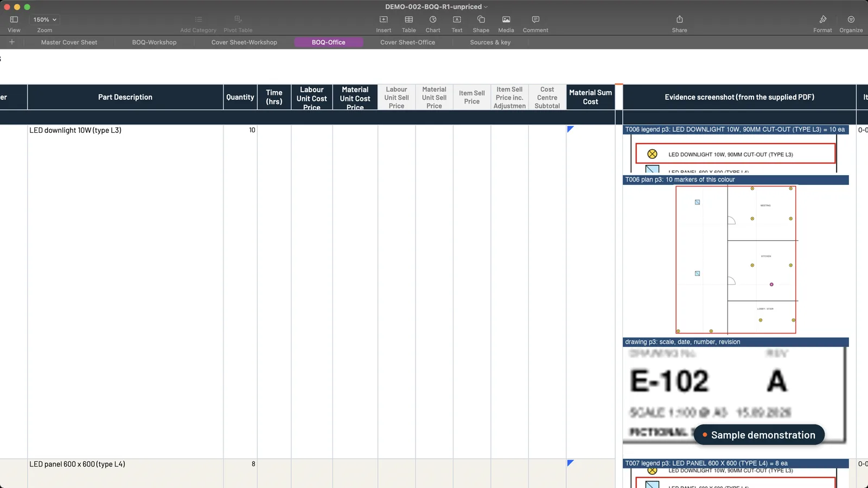Image resolution: width=868 pixels, height=488 pixels.
Task: Open the Cover Sheet-Workshop tab
Action: (244, 42)
